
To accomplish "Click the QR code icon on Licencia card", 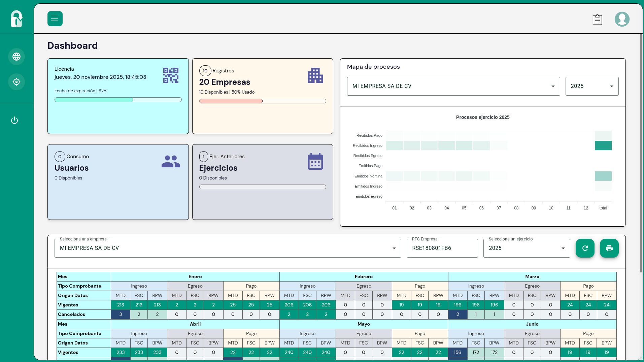I will pyautogui.click(x=171, y=75).
